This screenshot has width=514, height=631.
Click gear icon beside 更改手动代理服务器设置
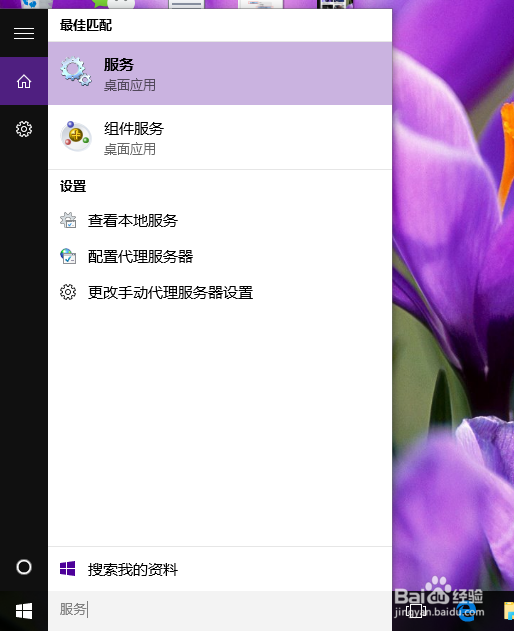coord(68,292)
